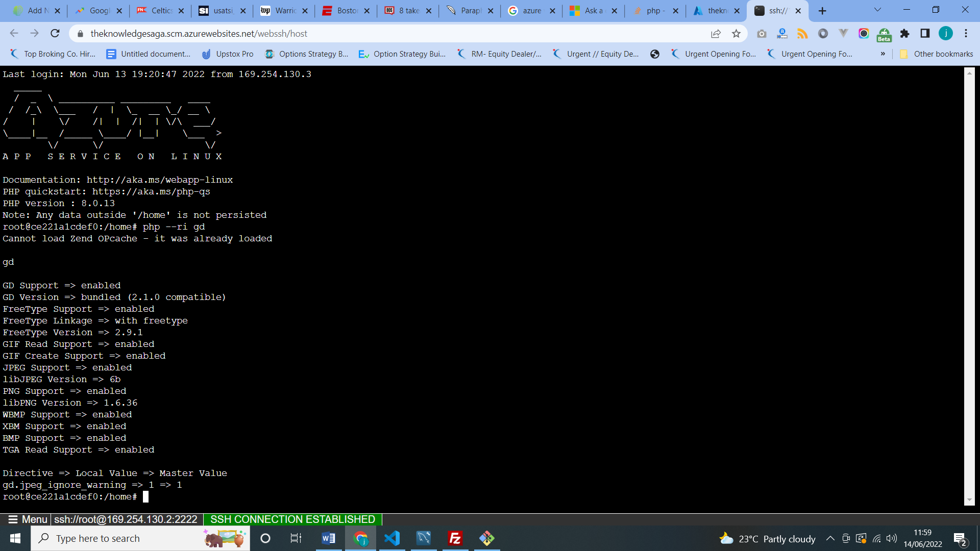
Task: Click the j profile avatar in Chrome
Action: tap(946, 33)
